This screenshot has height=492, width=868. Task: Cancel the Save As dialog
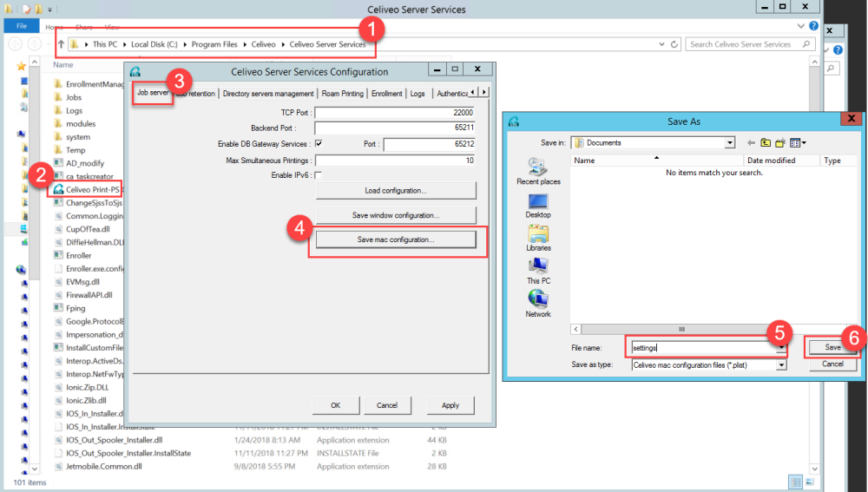pos(832,364)
